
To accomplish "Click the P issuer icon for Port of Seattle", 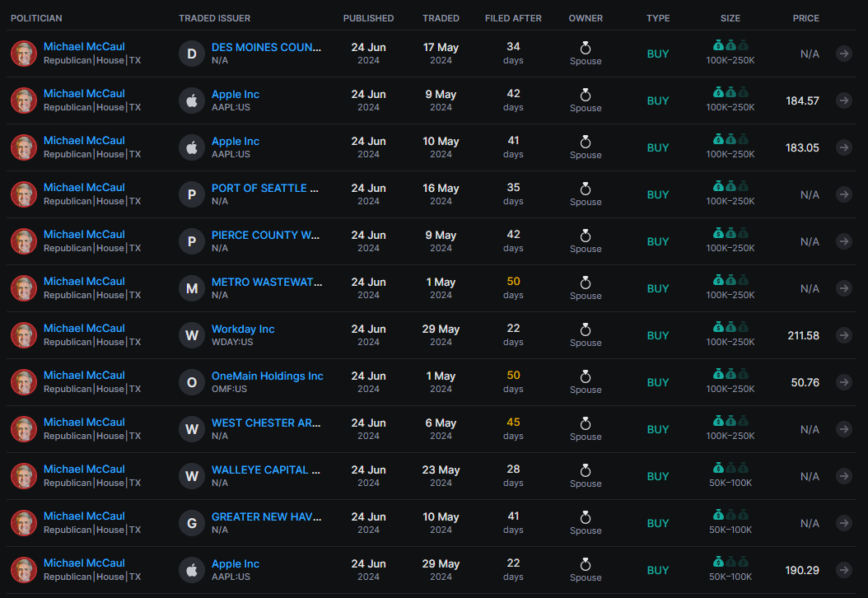I will click(x=192, y=194).
